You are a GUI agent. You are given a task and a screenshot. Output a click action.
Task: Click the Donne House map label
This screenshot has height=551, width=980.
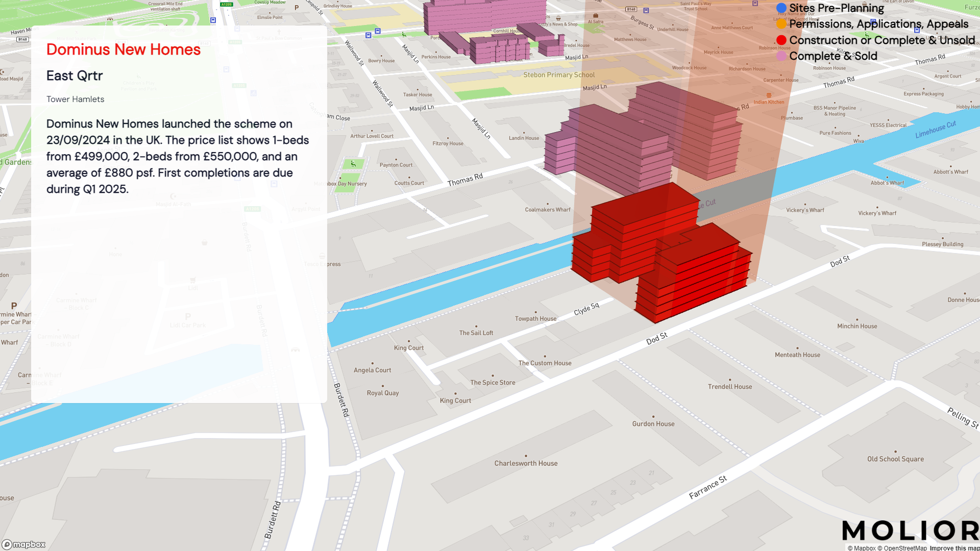(964, 300)
